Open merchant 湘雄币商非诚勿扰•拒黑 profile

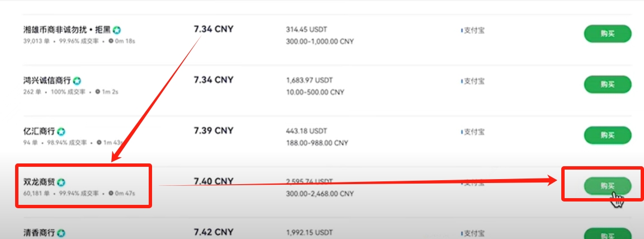(x=67, y=30)
